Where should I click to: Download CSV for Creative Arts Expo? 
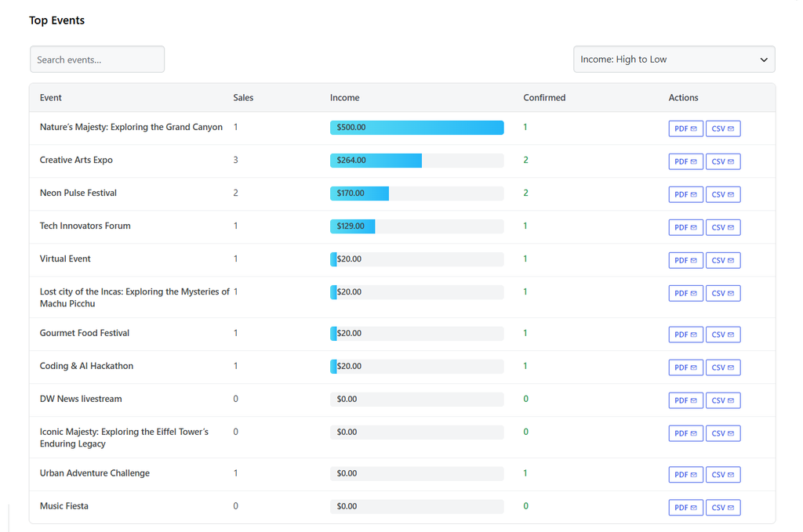(723, 161)
